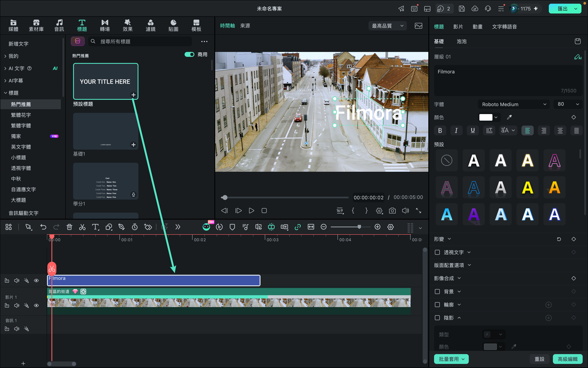Click the 高級編輯 advanced edit button
The height and width of the screenshot is (368, 588).
pyautogui.click(x=567, y=359)
